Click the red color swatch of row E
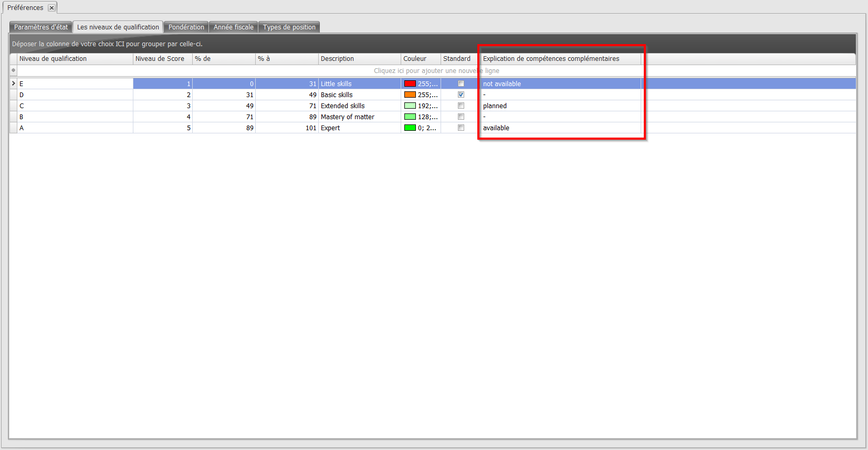This screenshot has width=868, height=450. (410, 84)
